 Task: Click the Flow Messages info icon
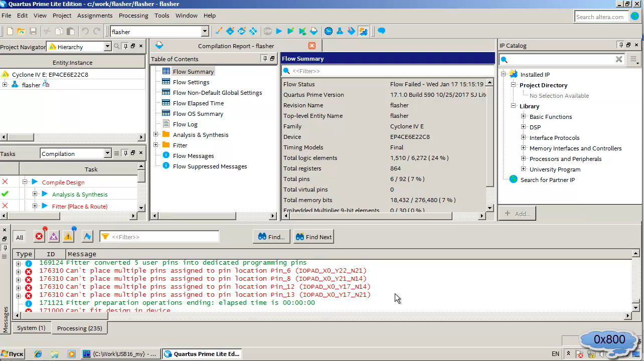[166, 155]
